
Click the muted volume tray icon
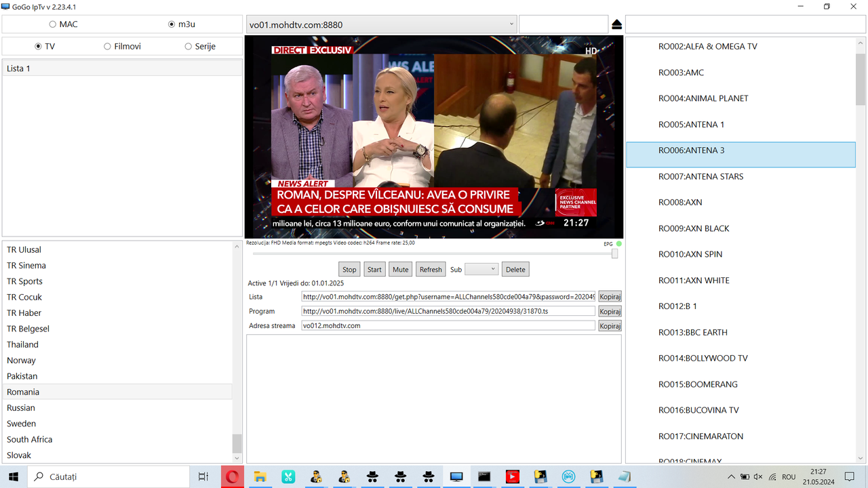click(x=758, y=477)
